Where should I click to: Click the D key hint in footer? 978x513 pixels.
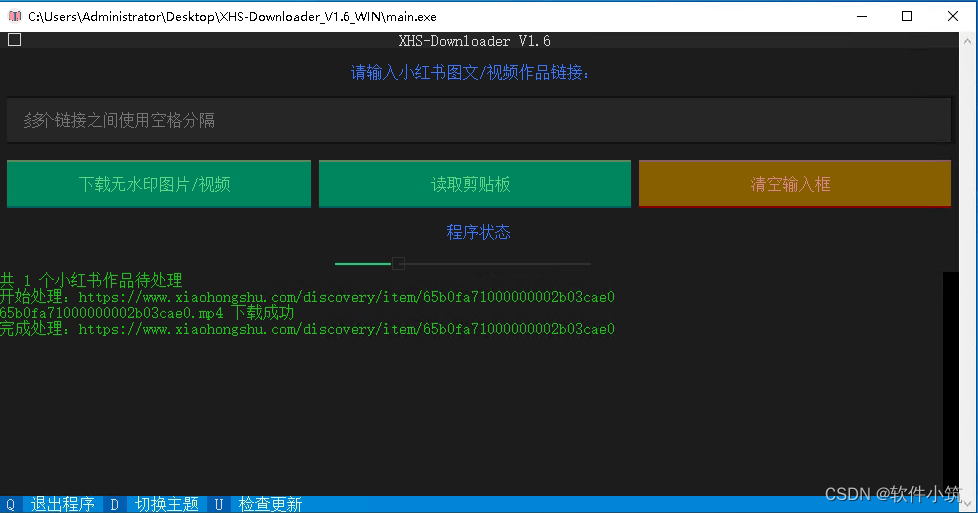(114, 504)
